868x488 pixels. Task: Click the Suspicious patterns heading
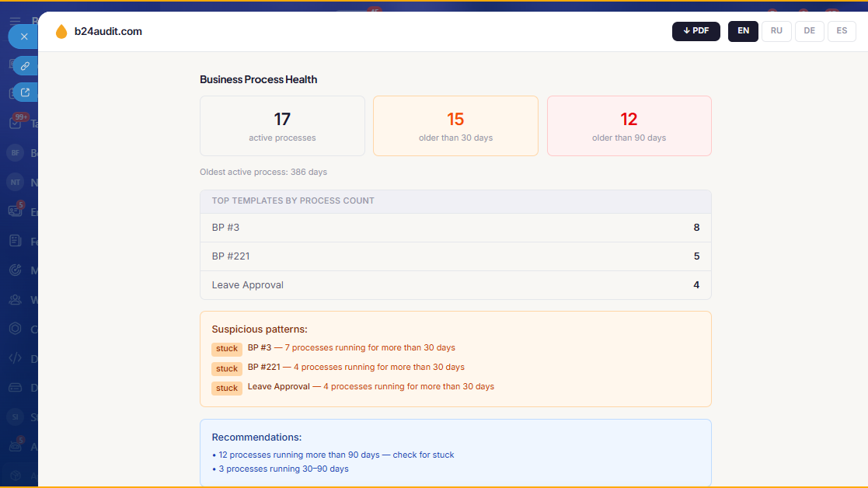[x=259, y=329]
